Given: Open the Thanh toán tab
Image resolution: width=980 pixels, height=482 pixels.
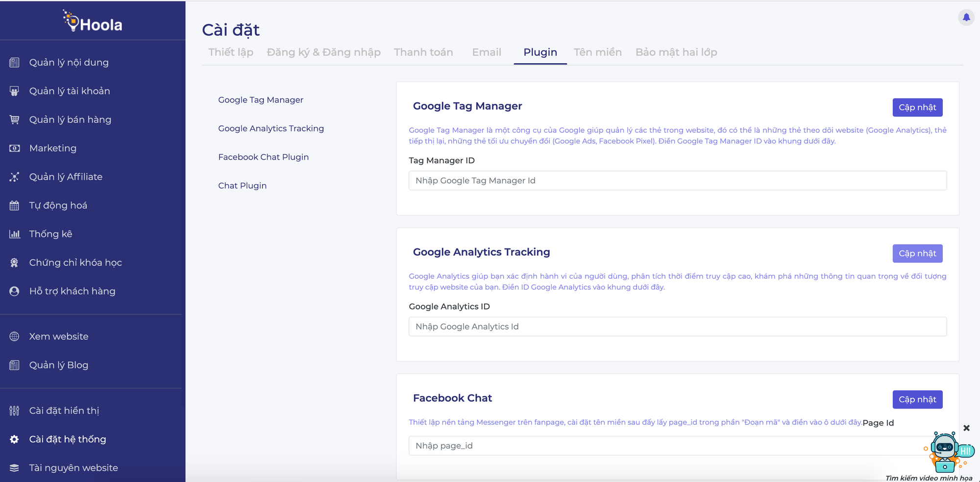Looking at the screenshot, I should coord(423,52).
